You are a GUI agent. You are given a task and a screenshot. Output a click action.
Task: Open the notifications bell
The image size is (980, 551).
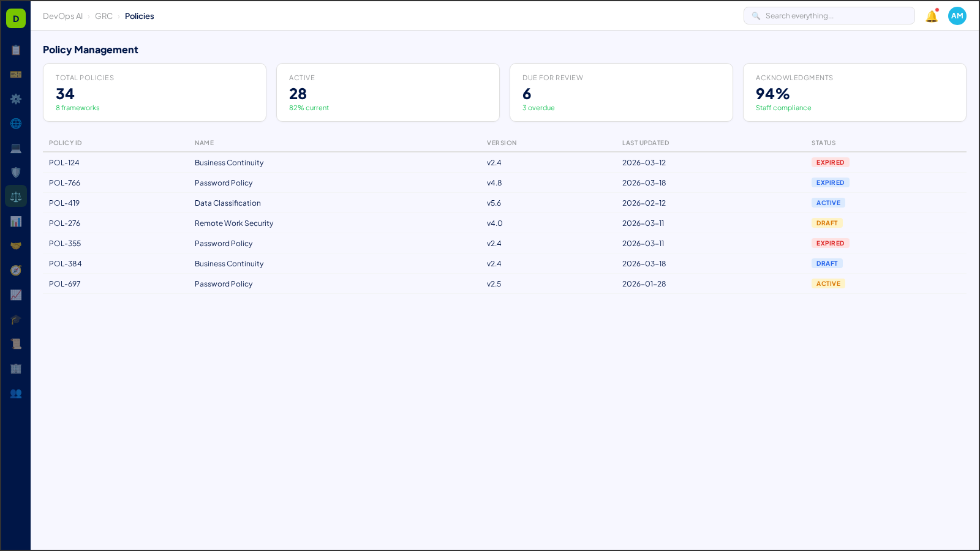pyautogui.click(x=930, y=16)
